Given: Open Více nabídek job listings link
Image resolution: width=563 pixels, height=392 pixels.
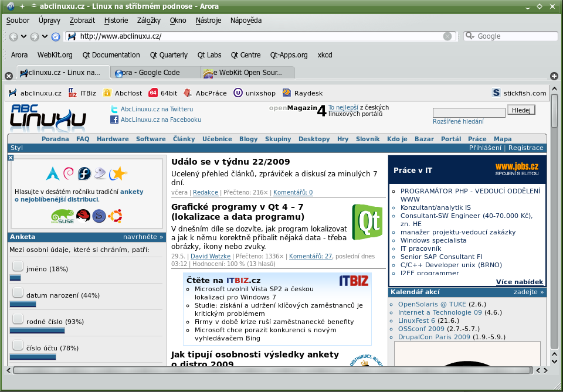Looking at the screenshot, I should click(520, 282).
